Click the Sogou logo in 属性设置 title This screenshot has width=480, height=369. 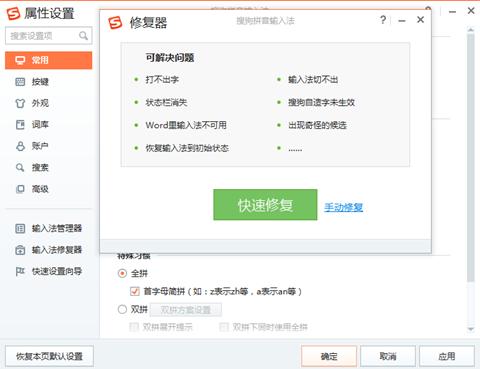[13, 13]
